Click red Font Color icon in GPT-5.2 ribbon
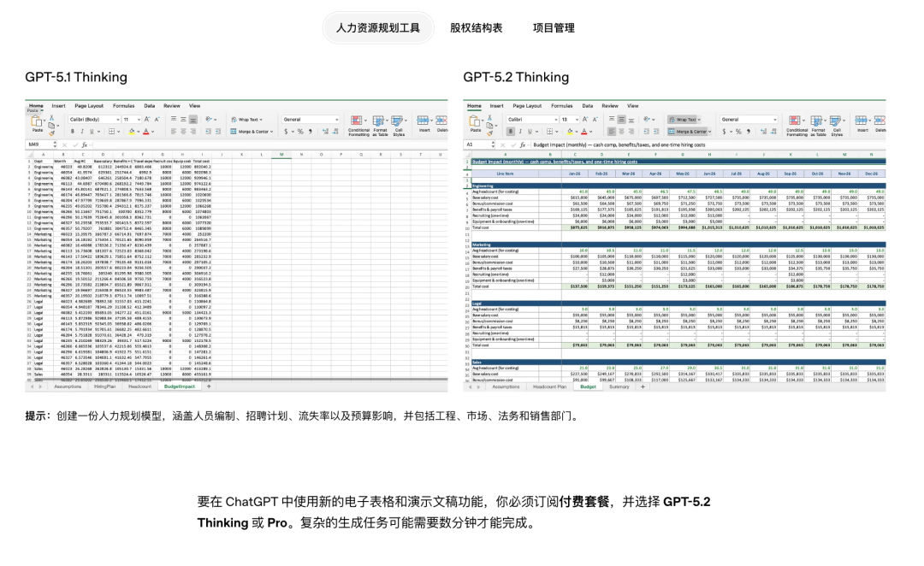Viewport: 924px width, 566px height. point(584,132)
